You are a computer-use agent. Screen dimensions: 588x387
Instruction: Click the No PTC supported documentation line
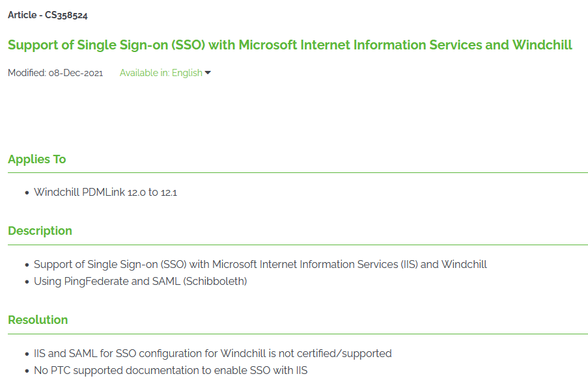click(171, 371)
